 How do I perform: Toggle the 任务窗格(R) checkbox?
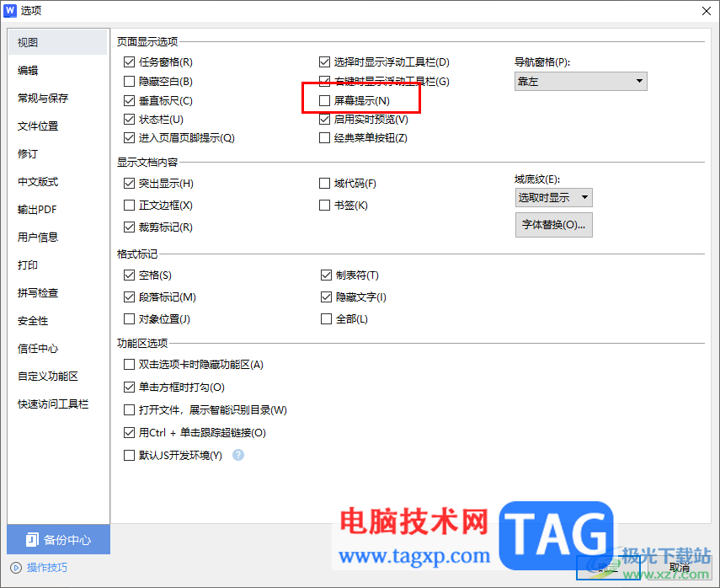point(129,62)
